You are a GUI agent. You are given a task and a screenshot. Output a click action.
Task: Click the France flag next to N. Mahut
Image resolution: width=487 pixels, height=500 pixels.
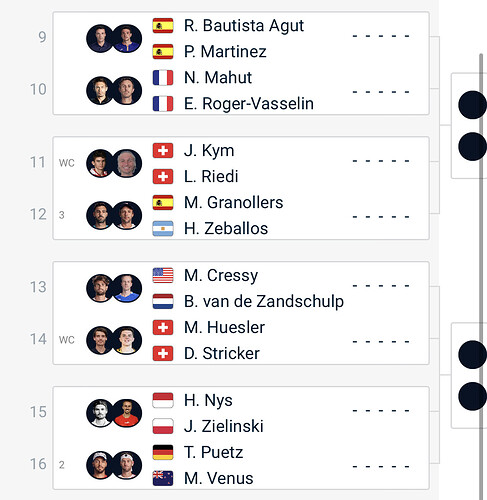pyautogui.click(x=163, y=78)
